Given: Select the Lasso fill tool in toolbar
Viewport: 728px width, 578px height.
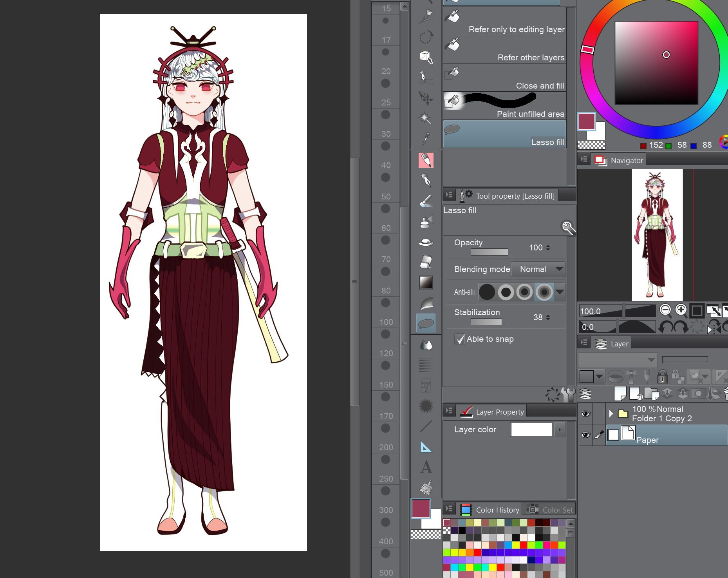Looking at the screenshot, I should pyautogui.click(x=426, y=324).
